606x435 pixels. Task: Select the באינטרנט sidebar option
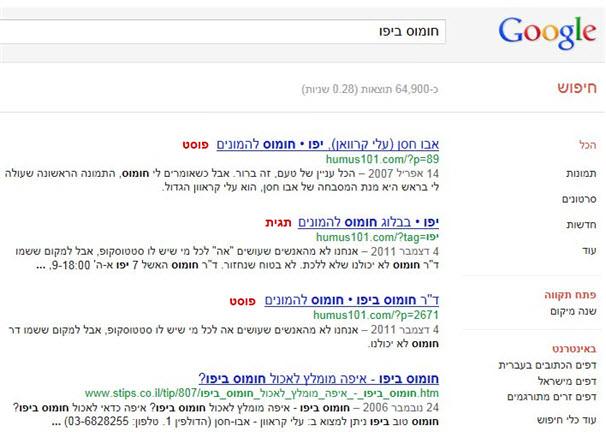(x=574, y=349)
